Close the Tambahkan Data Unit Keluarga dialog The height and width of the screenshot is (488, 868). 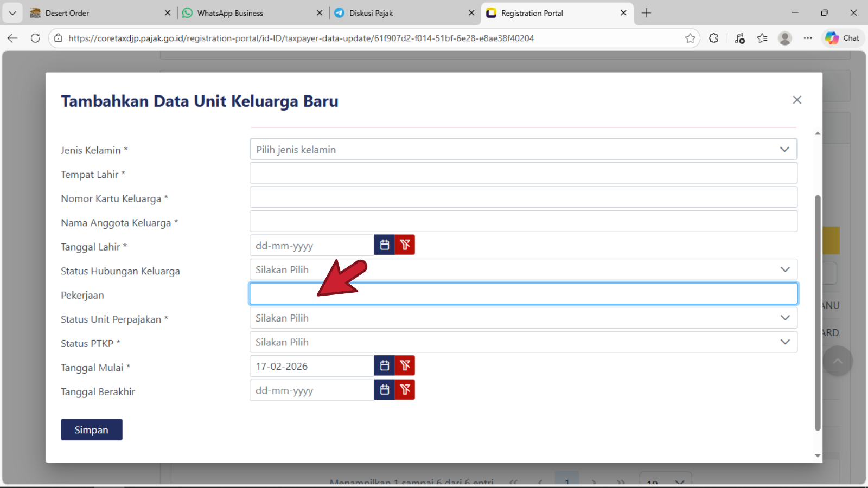point(796,100)
